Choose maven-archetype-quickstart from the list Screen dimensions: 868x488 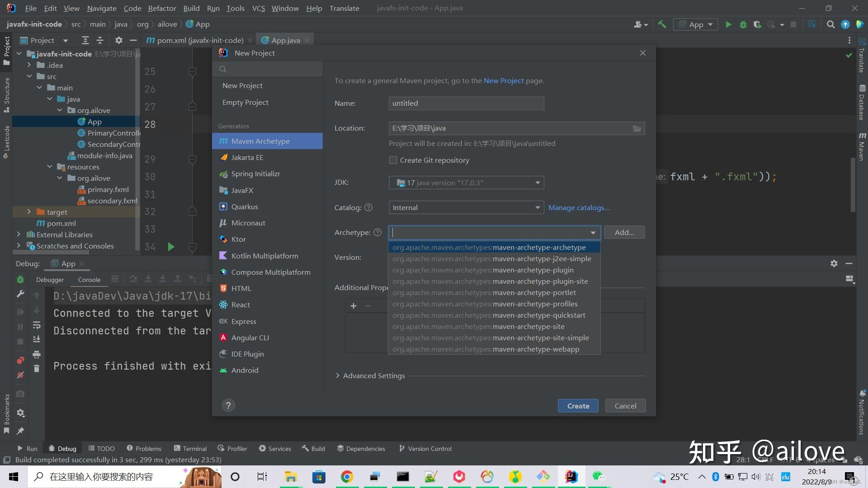pyautogui.click(x=494, y=315)
